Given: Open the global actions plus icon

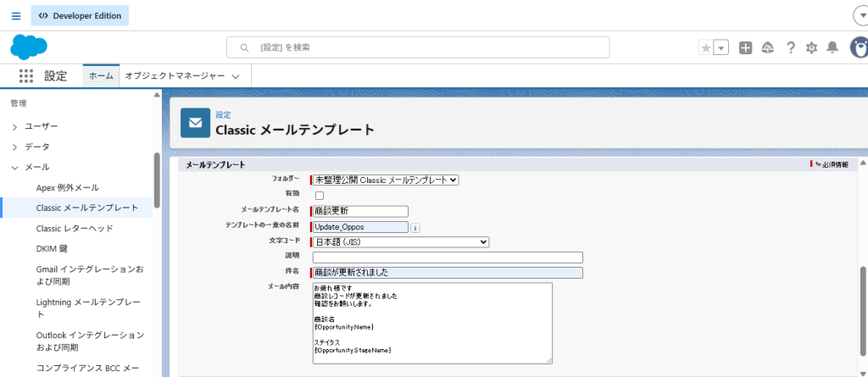Looking at the screenshot, I should (746, 48).
